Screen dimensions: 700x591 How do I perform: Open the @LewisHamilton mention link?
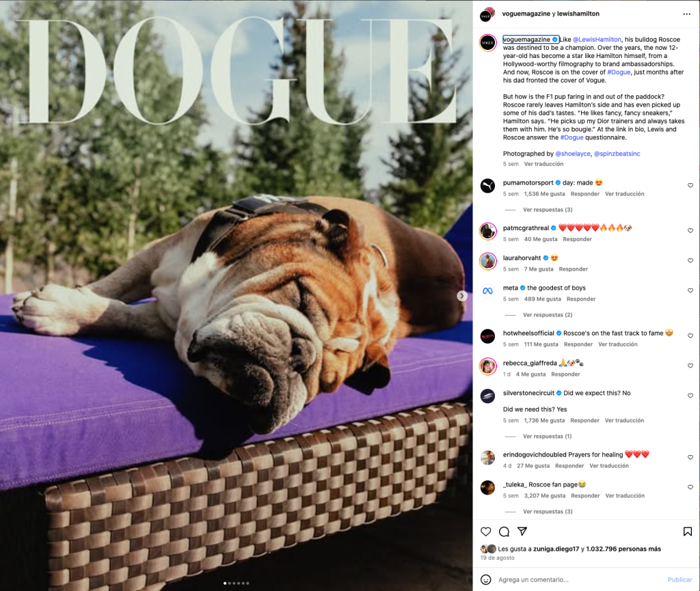point(597,40)
